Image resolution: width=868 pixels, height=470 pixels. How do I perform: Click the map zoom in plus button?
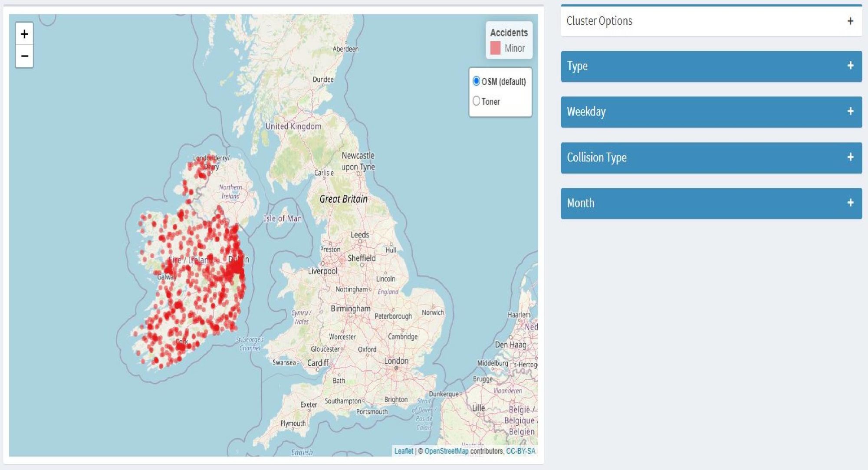click(x=24, y=34)
